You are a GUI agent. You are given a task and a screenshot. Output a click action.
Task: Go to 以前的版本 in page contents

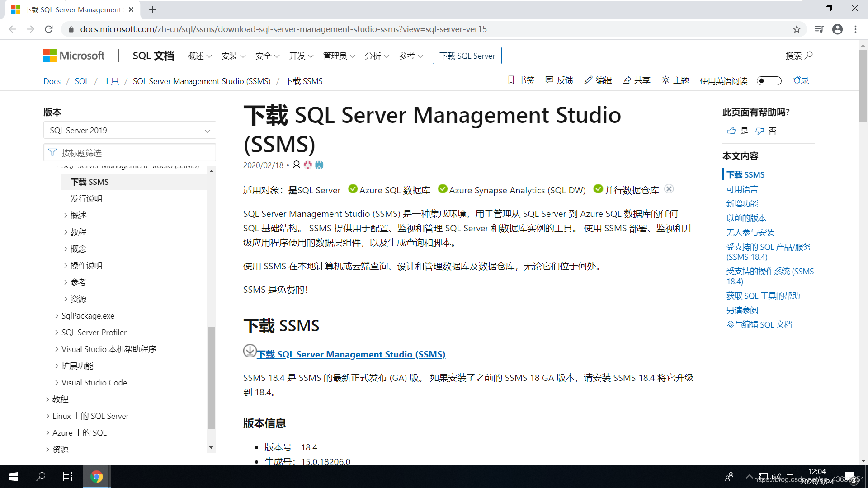[746, 218]
